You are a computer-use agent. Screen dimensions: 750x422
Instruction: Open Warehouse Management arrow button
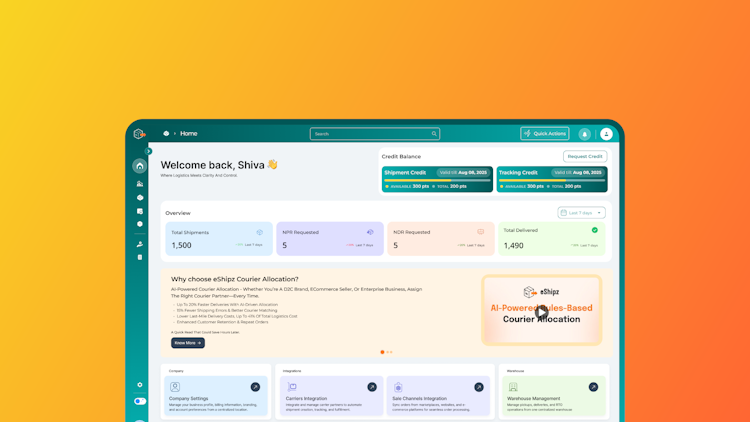click(593, 387)
